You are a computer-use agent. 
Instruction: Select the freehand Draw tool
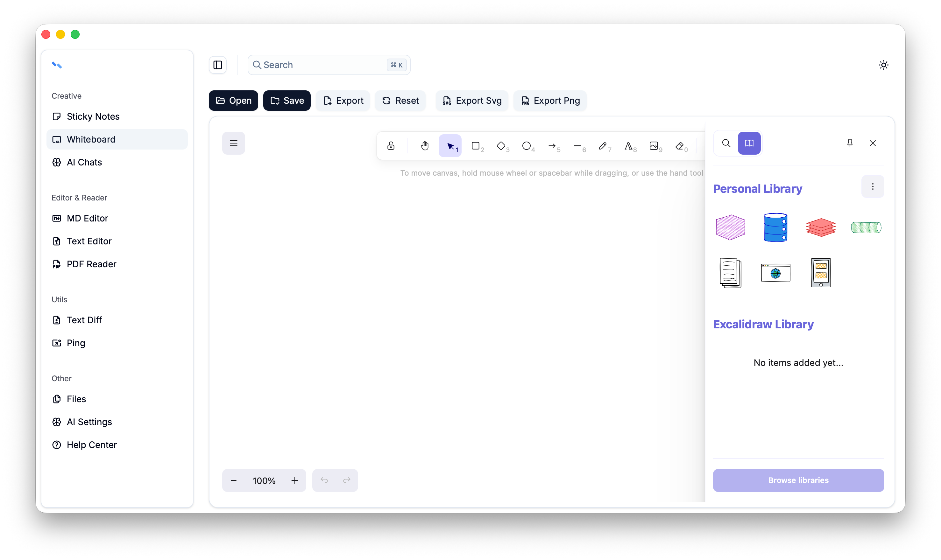click(x=603, y=146)
